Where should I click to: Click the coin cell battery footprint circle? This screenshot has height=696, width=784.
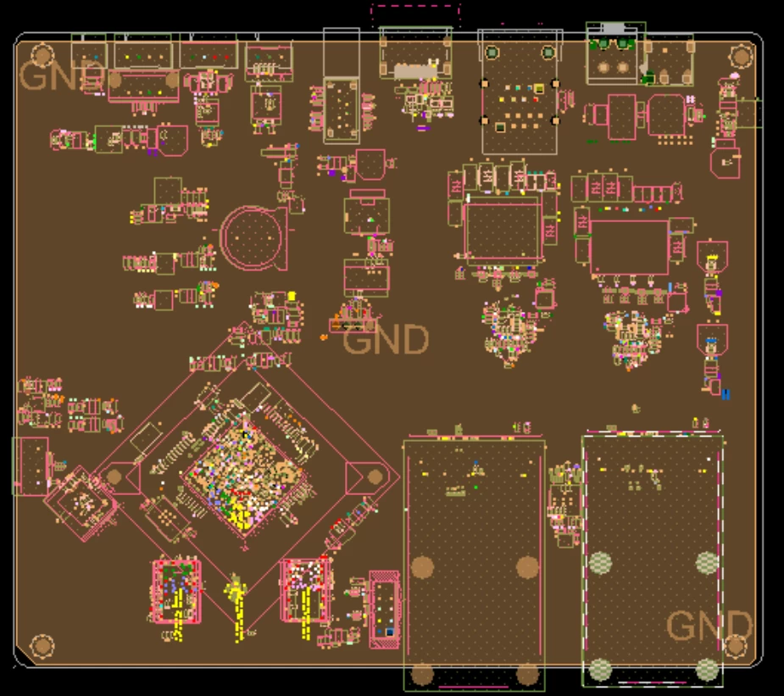(250, 237)
